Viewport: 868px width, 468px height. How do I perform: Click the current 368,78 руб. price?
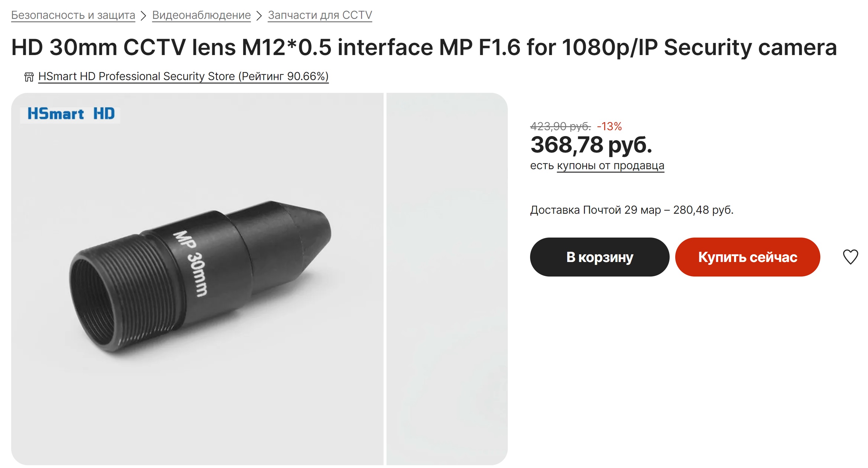coord(591,145)
